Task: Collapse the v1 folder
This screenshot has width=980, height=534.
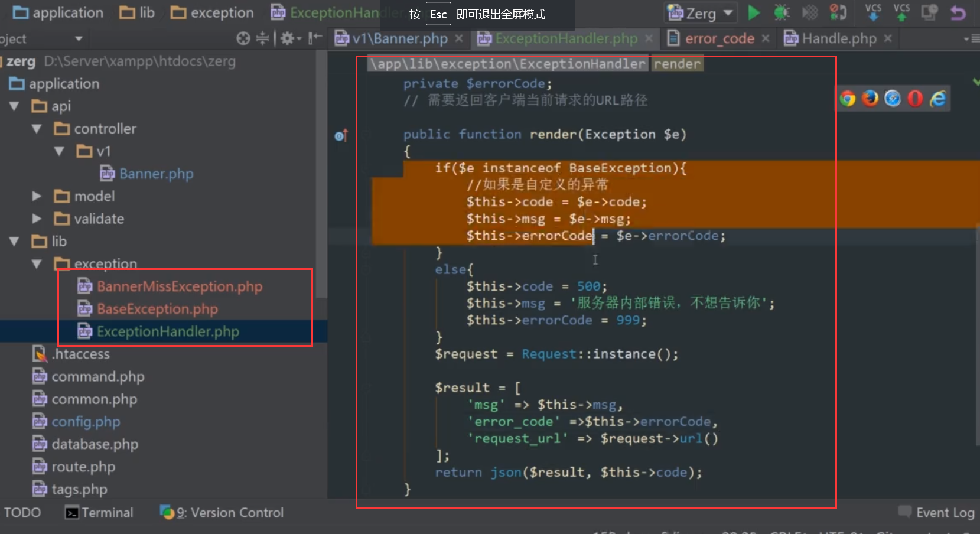Action: (59, 151)
